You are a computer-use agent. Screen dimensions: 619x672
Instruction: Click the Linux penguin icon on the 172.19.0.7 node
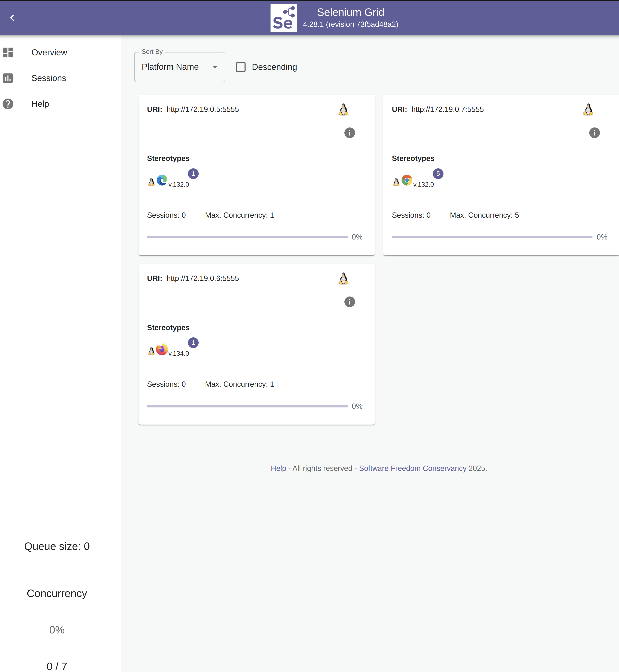[588, 109]
